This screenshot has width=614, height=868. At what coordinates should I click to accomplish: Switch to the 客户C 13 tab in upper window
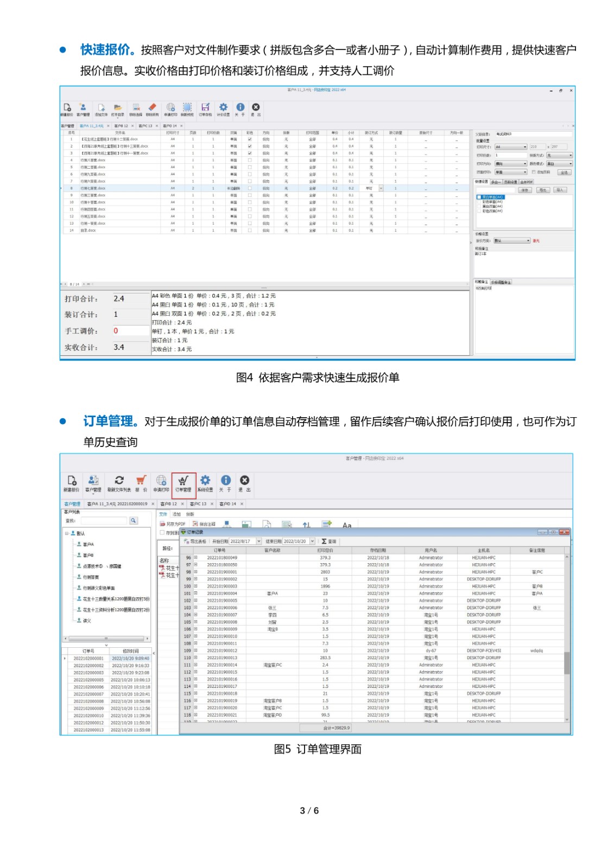click(145, 126)
